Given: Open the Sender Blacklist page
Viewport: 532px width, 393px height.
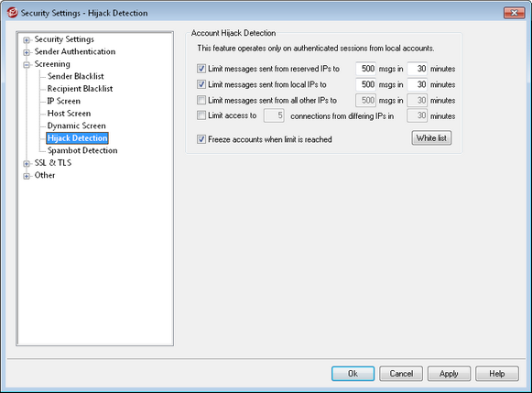Looking at the screenshot, I should pos(75,76).
